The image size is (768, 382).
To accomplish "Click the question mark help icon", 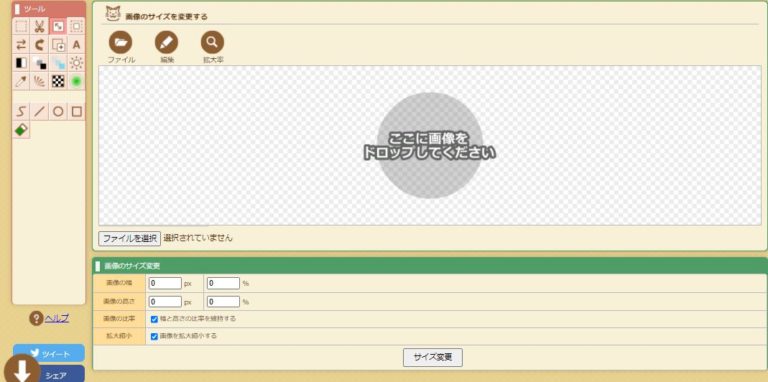I will pyautogui.click(x=36, y=318).
